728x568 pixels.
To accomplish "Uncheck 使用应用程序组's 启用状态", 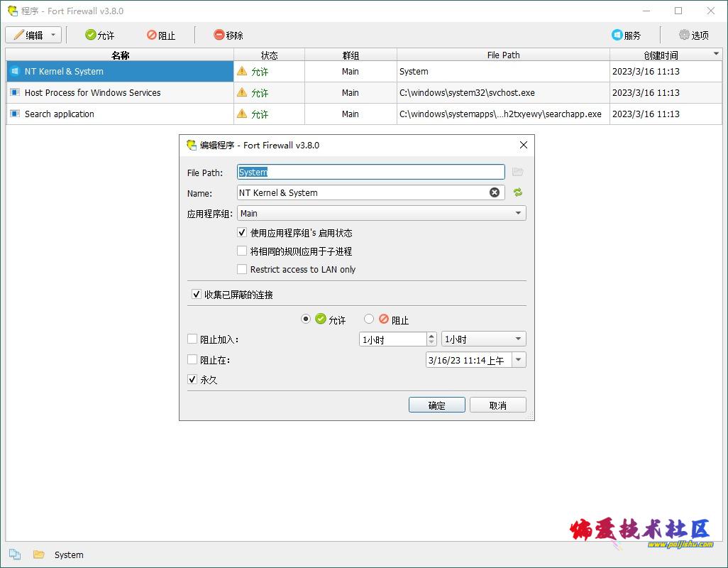I will tap(242, 232).
